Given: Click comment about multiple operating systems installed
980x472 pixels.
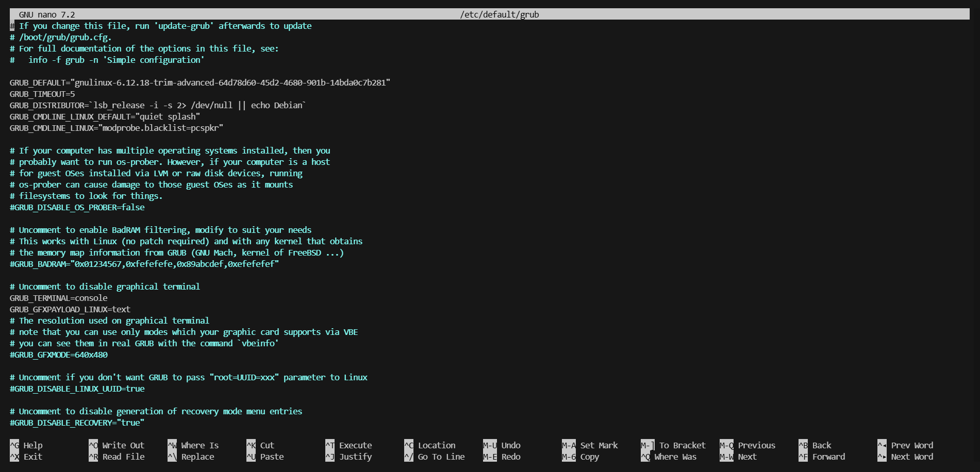Looking at the screenshot, I should [170, 150].
